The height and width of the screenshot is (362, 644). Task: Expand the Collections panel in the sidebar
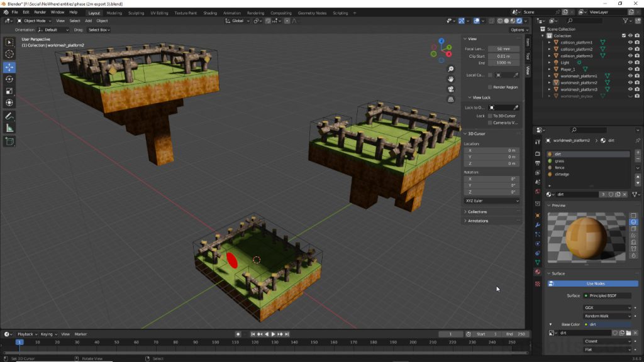476,212
